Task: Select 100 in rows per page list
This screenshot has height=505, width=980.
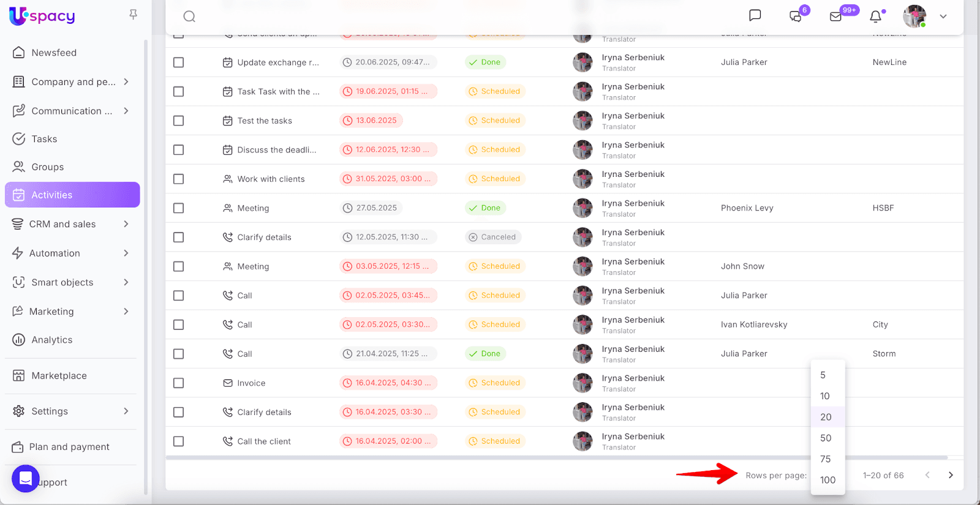Action: [827, 480]
